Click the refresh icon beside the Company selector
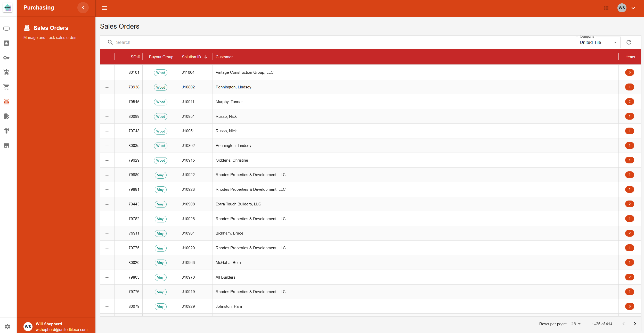This screenshot has width=644, height=333. pos(629,42)
